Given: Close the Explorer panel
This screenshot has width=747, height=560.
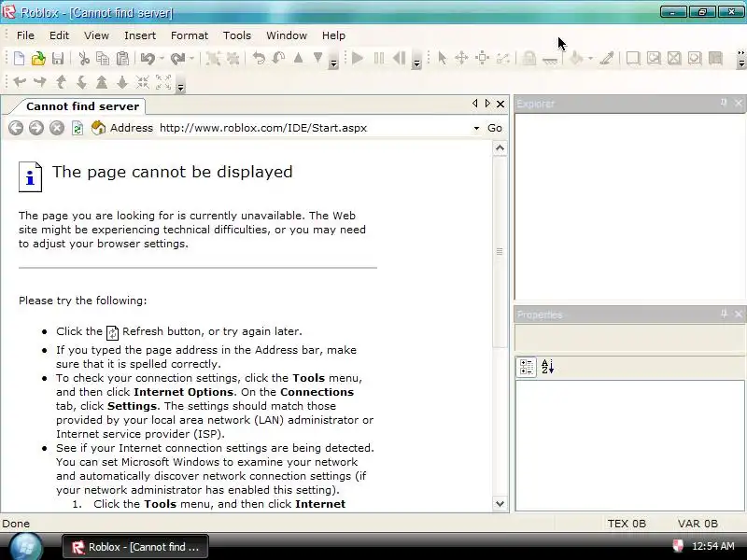Looking at the screenshot, I should click(738, 103).
